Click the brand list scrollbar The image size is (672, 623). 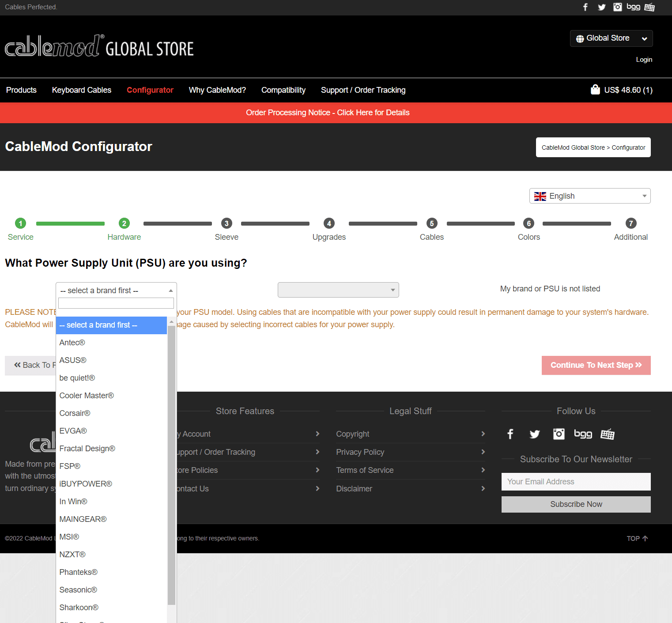click(x=172, y=465)
